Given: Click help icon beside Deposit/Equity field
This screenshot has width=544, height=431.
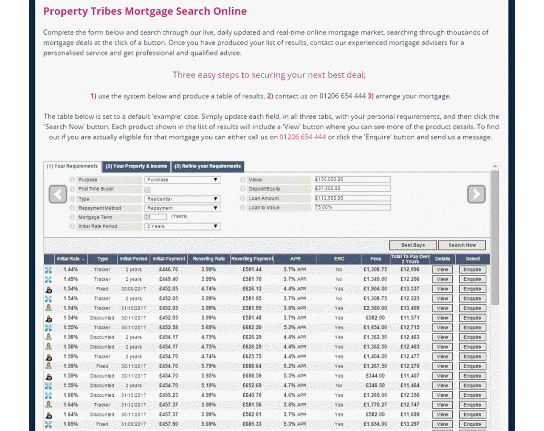Looking at the screenshot, I should pyautogui.click(x=243, y=189).
